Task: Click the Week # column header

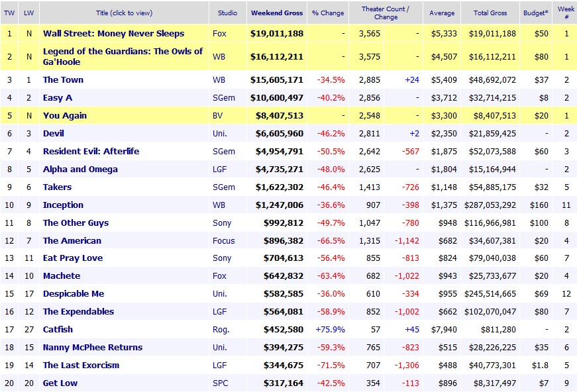Action: pyautogui.click(x=566, y=13)
